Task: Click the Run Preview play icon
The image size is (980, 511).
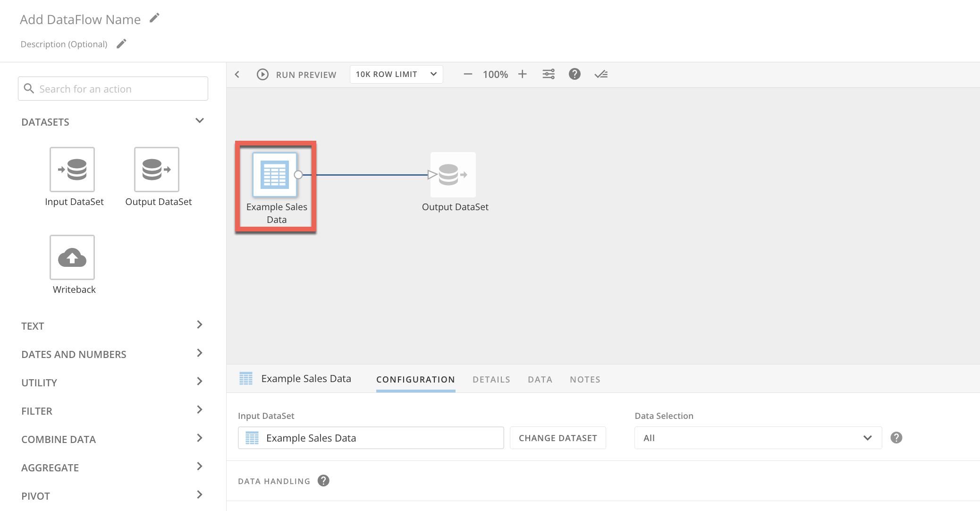Action: click(262, 74)
